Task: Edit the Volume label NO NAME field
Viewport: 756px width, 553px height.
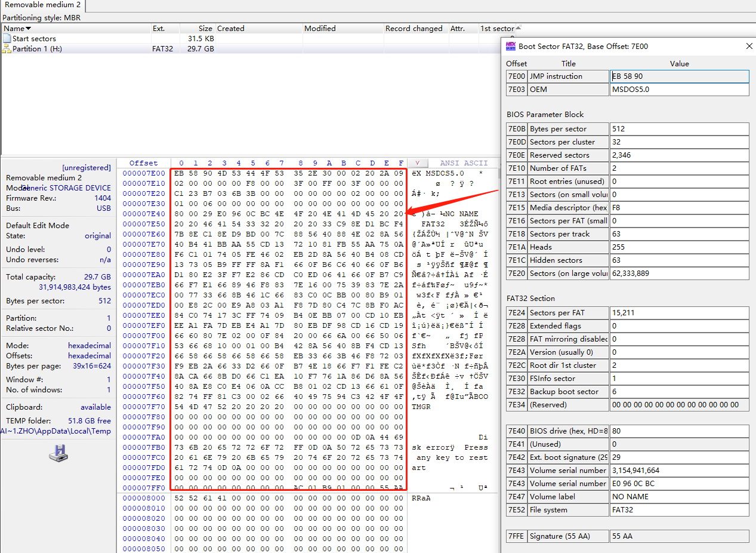Action: tap(680, 496)
